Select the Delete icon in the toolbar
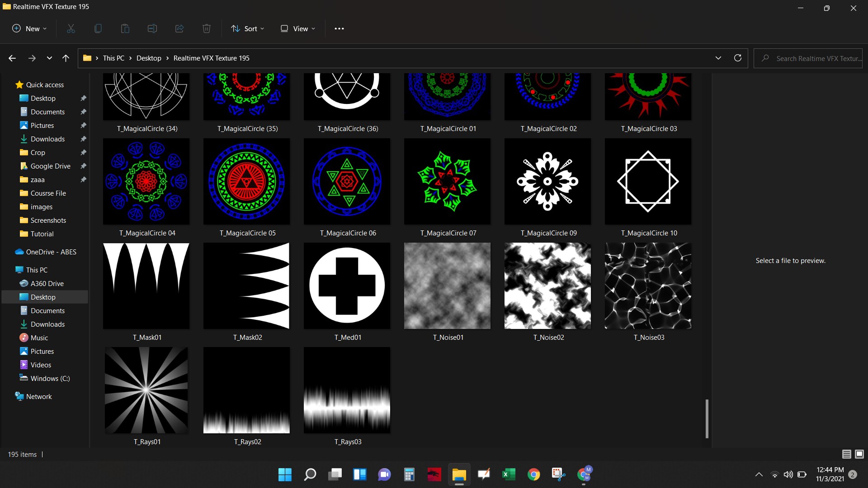 (206, 28)
